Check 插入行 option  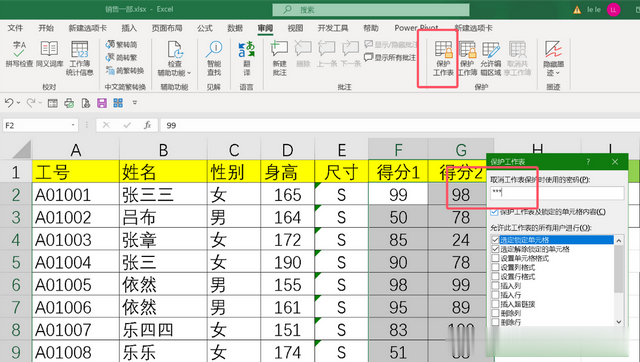[495, 295]
